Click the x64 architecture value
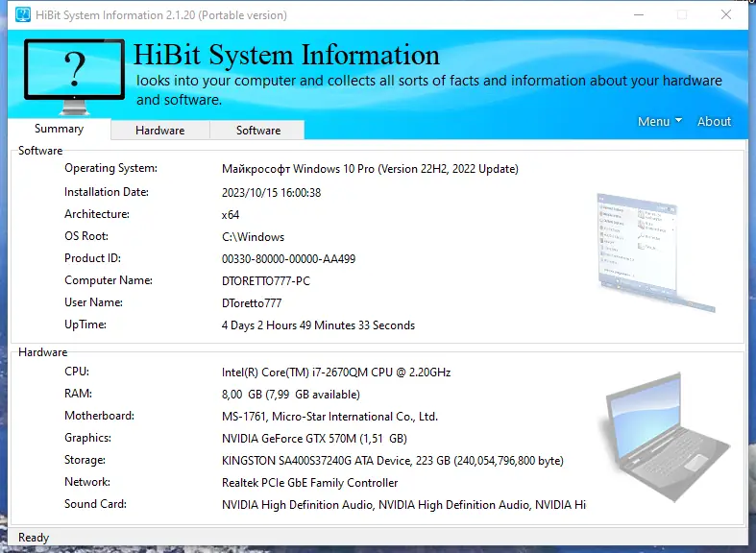 (231, 215)
